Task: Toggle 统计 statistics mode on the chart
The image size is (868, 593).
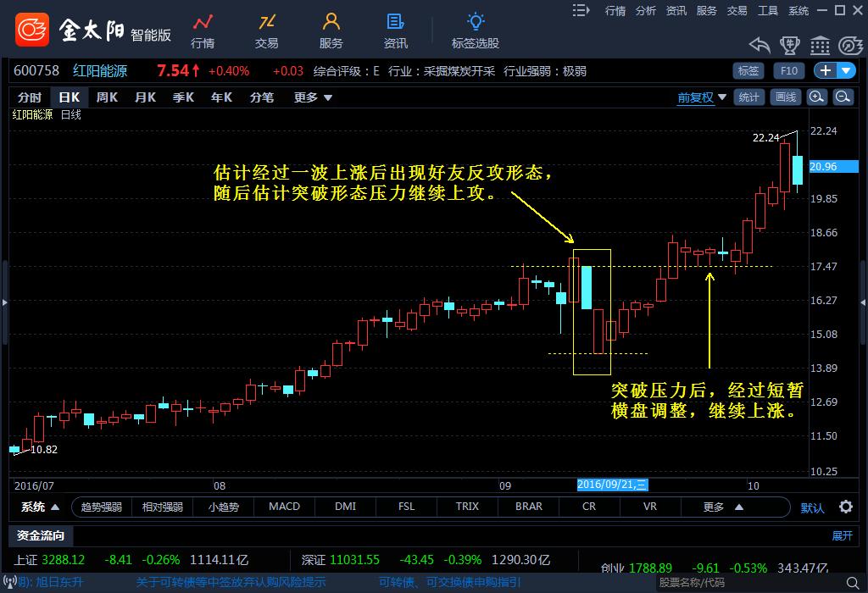Action: tap(748, 97)
